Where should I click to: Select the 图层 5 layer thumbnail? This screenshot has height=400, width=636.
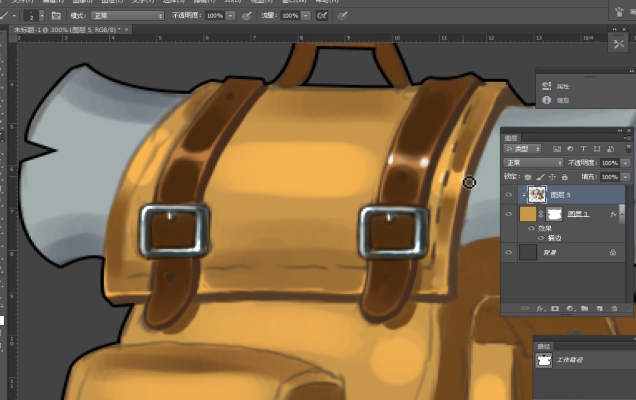coord(537,194)
